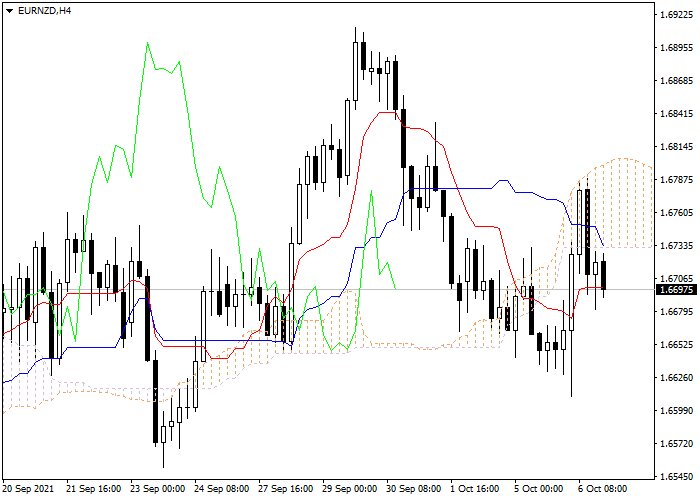Click the 29 Sep 00:00 time label
The width and height of the screenshot is (700, 500).
tap(350, 489)
